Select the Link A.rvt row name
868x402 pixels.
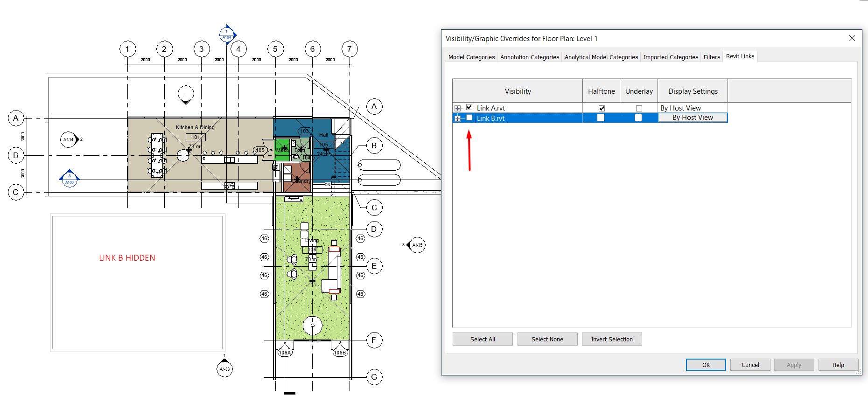click(x=490, y=108)
